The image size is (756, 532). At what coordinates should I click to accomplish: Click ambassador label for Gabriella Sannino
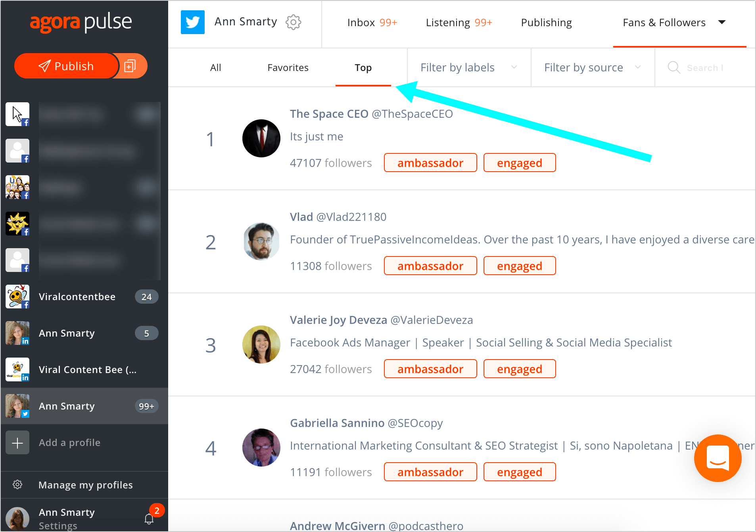(x=430, y=472)
